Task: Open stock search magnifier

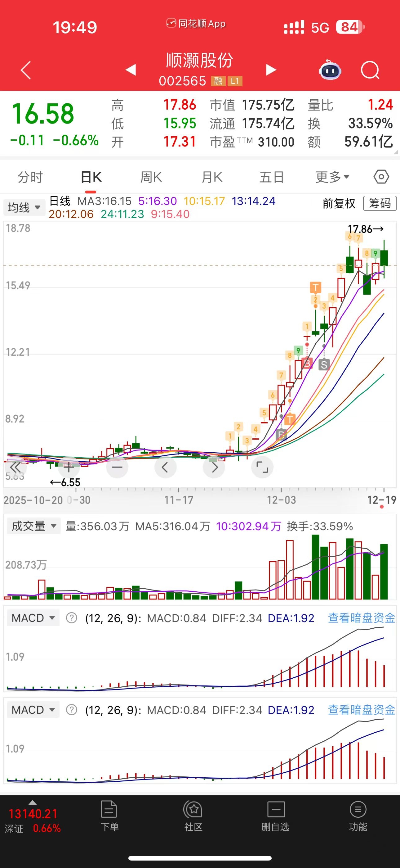Action: click(x=370, y=70)
